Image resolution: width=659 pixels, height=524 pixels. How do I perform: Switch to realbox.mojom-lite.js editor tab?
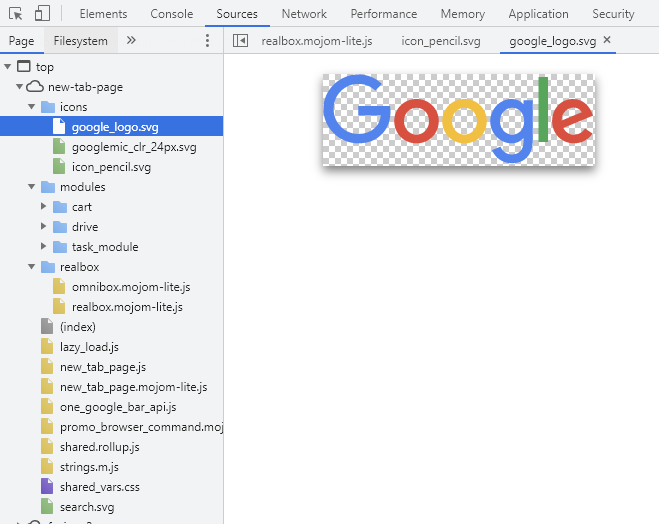tap(316, 41)
